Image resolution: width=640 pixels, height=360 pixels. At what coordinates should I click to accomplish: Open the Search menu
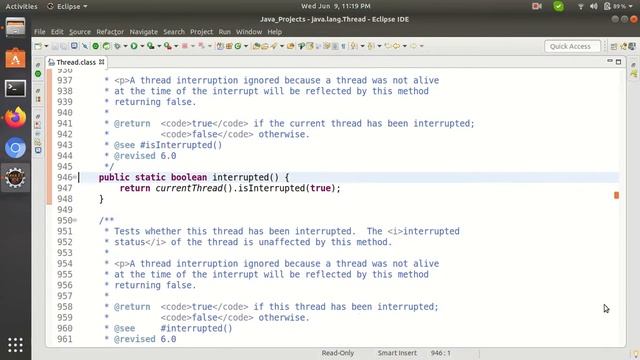[174, 32]
